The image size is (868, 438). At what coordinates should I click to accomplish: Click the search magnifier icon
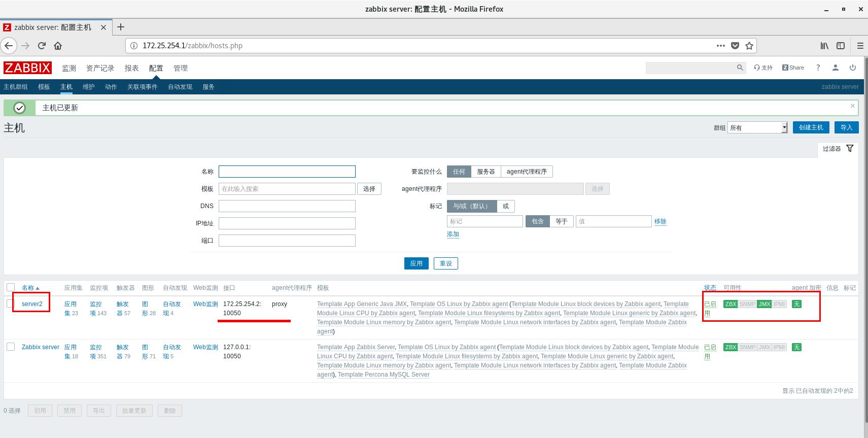coord(740,68)
